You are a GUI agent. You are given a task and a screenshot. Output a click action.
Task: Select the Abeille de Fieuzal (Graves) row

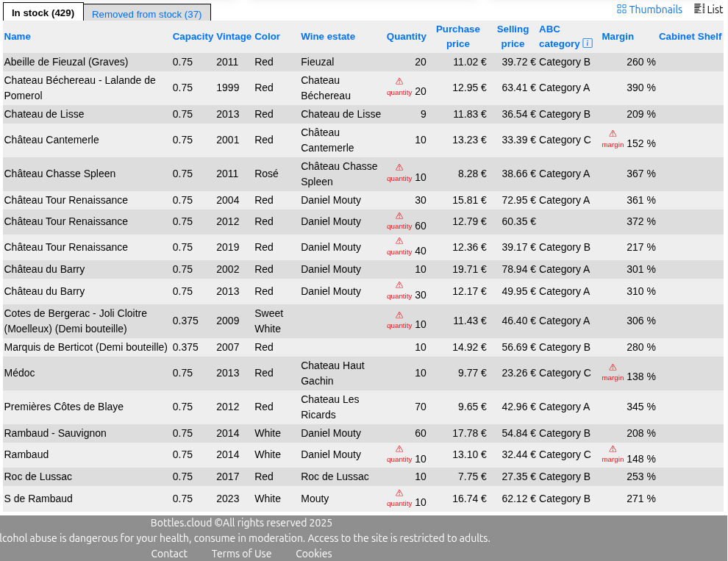pos(66,62)
